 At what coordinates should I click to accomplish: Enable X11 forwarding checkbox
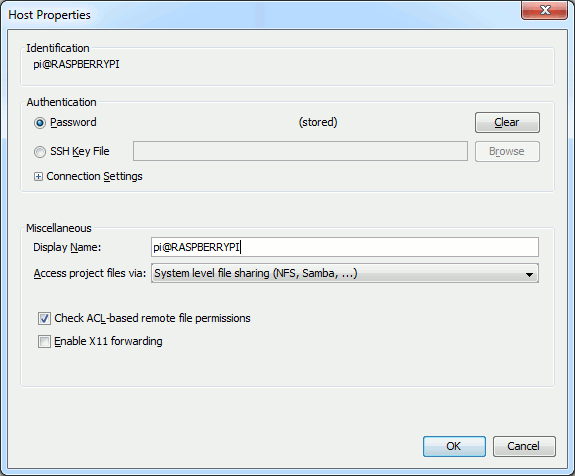(x=44, y=341)
